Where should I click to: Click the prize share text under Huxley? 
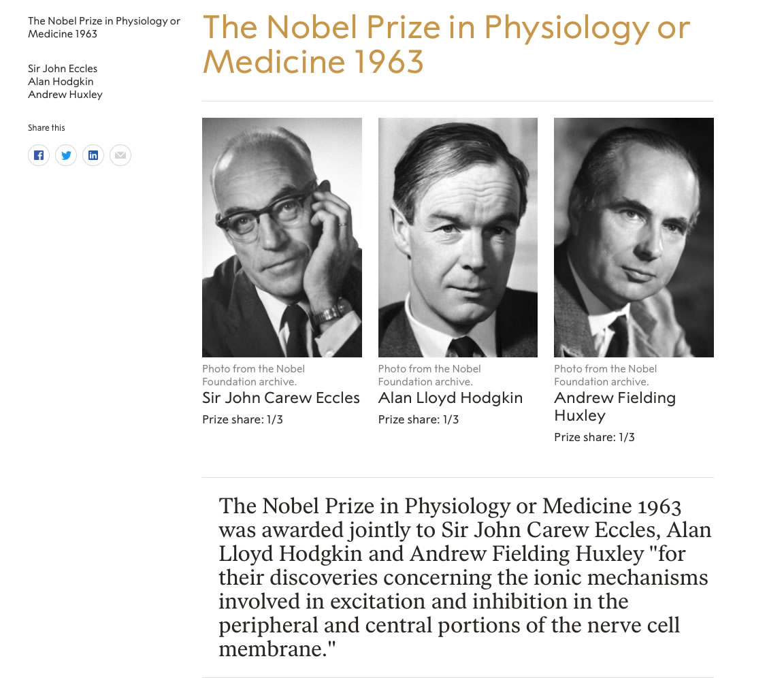(594, 437)
